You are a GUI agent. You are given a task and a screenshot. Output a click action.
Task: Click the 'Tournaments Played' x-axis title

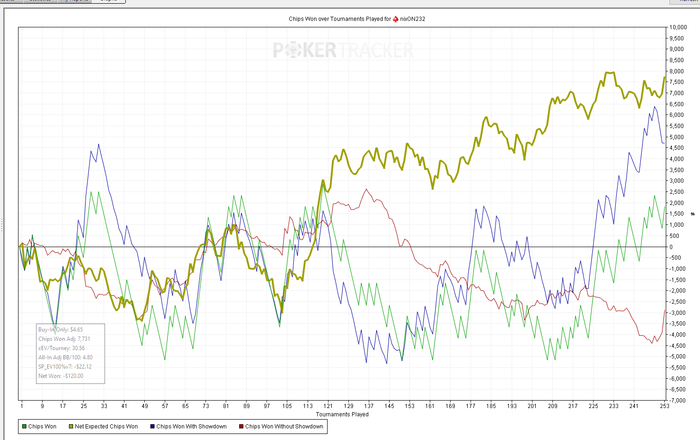342,415
